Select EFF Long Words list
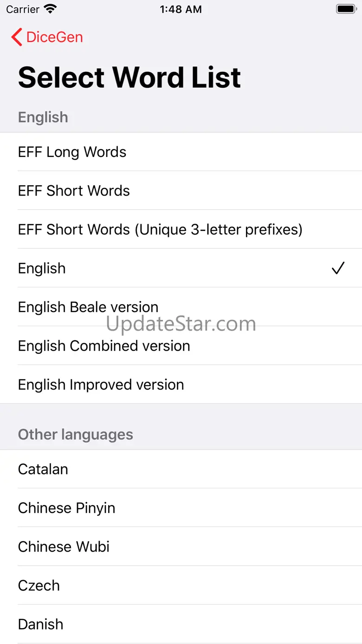The width and height of the screenshot is (362, 644). [181, 152]
